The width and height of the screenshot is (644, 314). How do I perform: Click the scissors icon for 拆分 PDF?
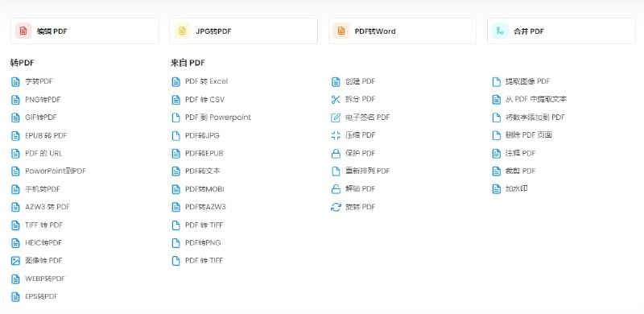pyautogui.click(x=336, y=100)
